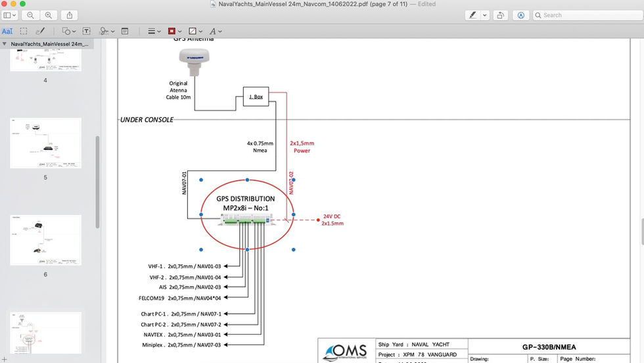Rotate the page with Rotate button
644x363 pixels.
pyautogui.click(x=500, y=15)
